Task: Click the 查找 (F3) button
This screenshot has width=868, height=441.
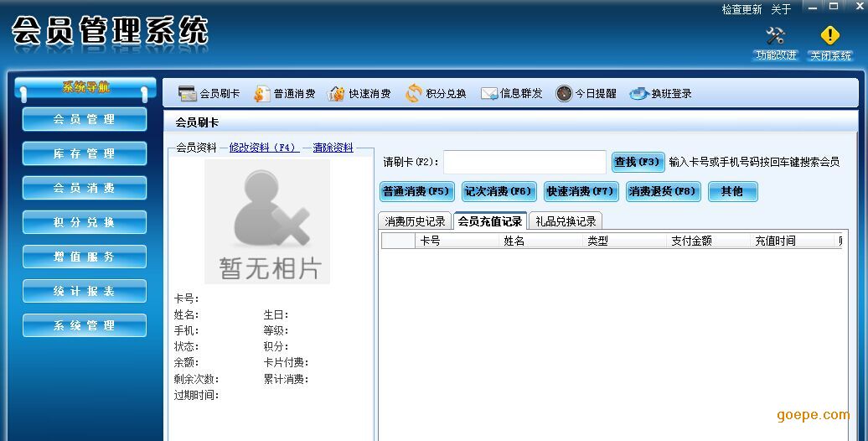Action: [638, 162]
